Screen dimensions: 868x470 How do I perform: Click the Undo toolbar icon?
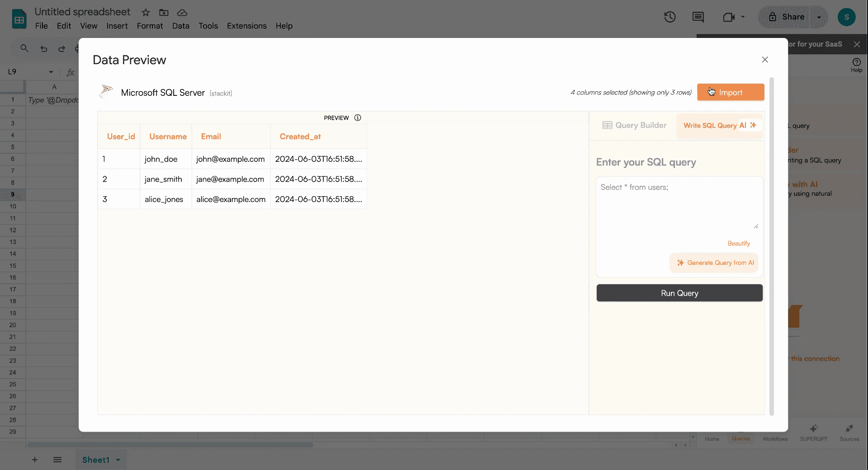click(43, 48)
